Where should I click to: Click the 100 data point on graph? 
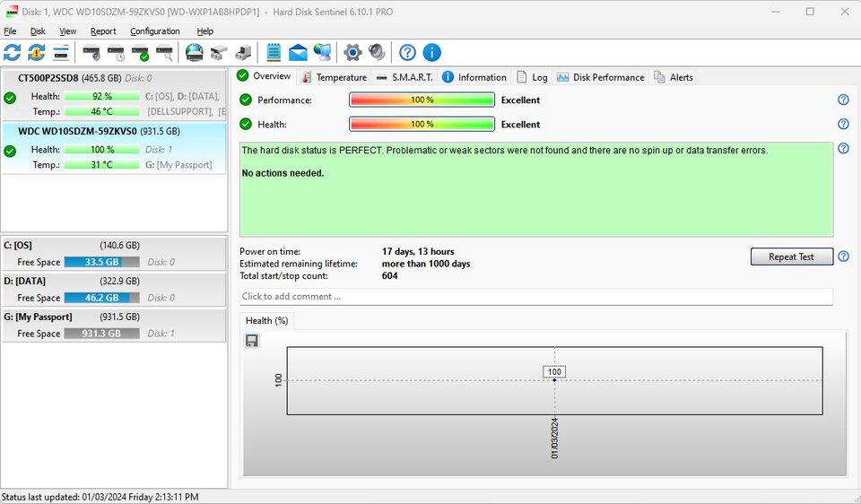coord(554,380)
